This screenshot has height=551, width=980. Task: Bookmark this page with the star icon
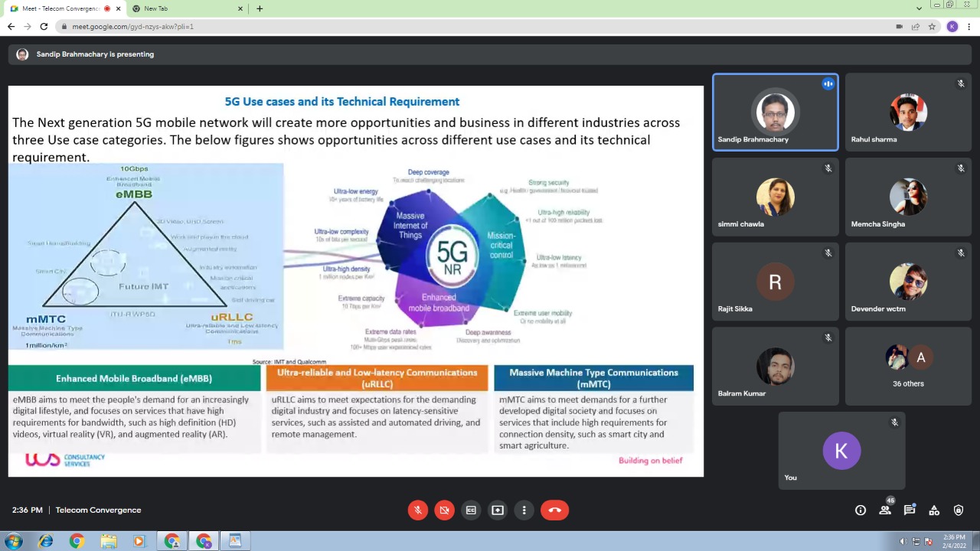[932, 27]
